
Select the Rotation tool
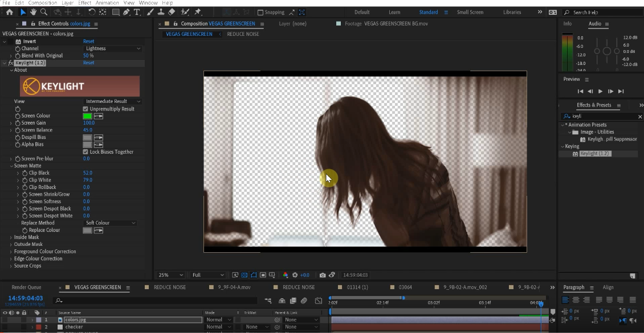[92, 13]
